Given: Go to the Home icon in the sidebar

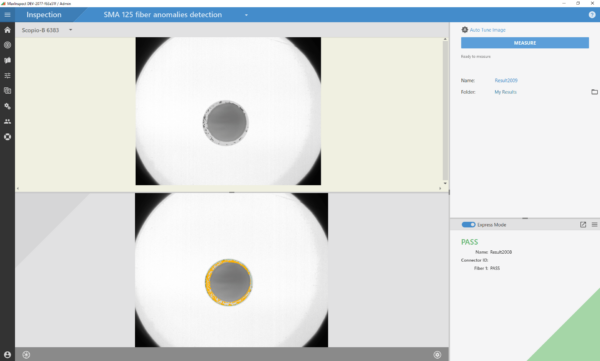Looking at the screenshot, I should tap(7, 30).
